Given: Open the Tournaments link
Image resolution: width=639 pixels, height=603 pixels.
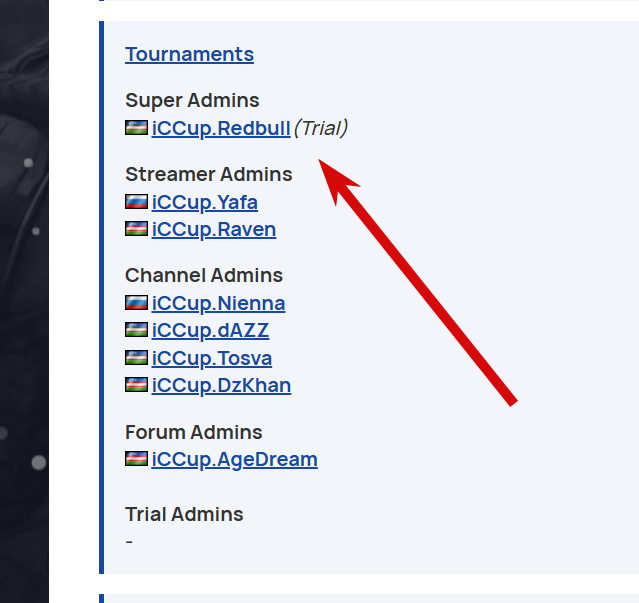Looking at the screenshot, I should [189, 54].
